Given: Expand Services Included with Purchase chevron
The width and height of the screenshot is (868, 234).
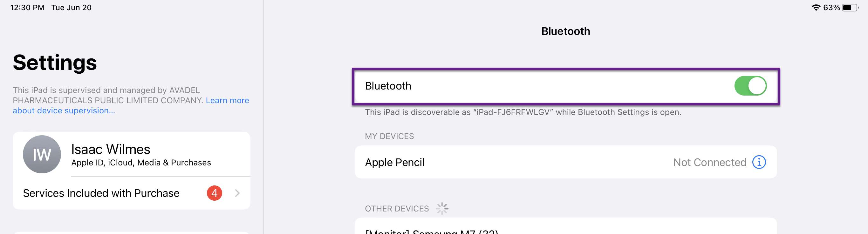Looking at the screenshot, I should (x=237, y=193).
